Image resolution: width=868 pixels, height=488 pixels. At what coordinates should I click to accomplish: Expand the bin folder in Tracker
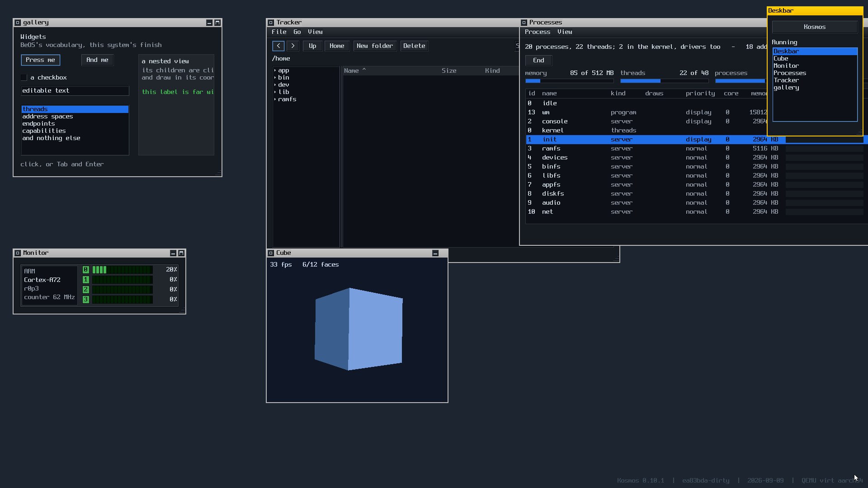pyautogui.click(x=275, y=78)
